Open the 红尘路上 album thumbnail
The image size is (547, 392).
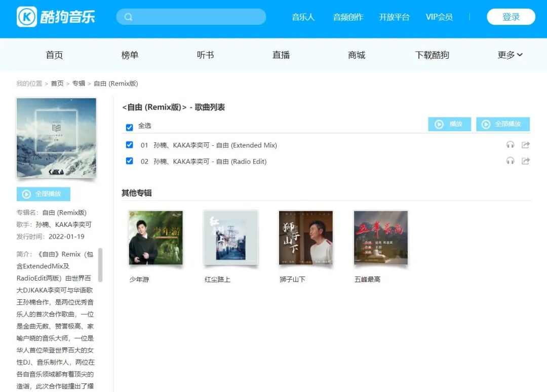tap(231, 238)
